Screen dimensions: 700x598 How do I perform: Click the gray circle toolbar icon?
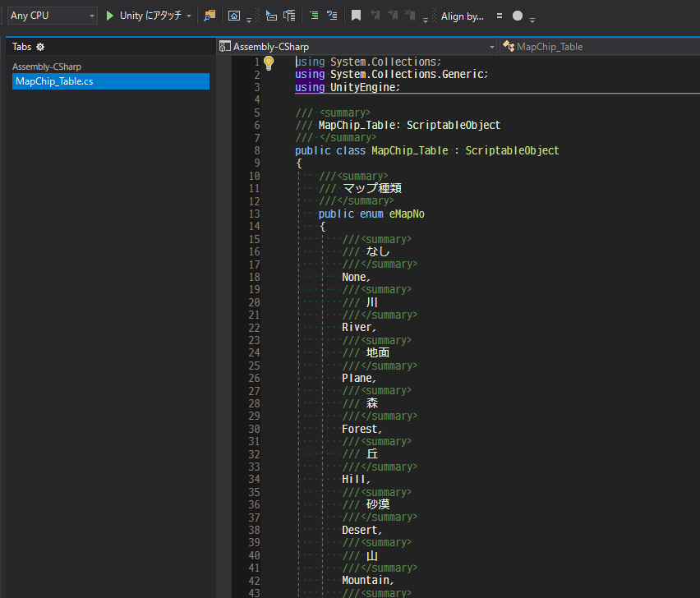pyautogui.click(x=517, y=16)
